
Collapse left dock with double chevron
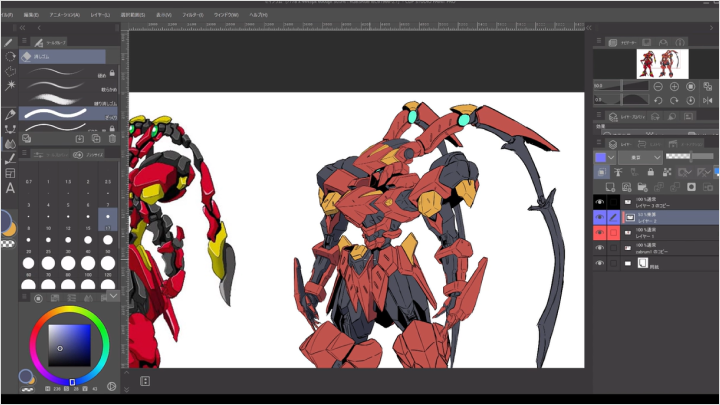click(x=22, y=28)
